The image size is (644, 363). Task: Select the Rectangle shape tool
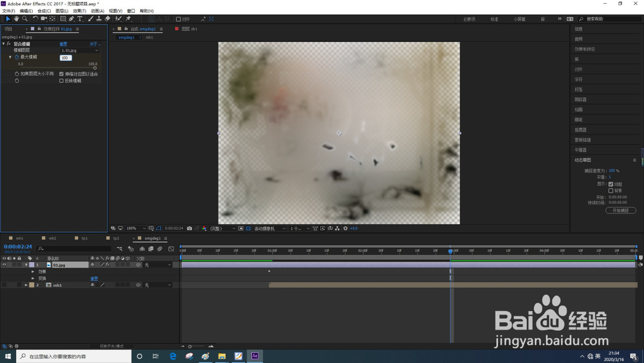pyautogui.click(x=63, y=19)
